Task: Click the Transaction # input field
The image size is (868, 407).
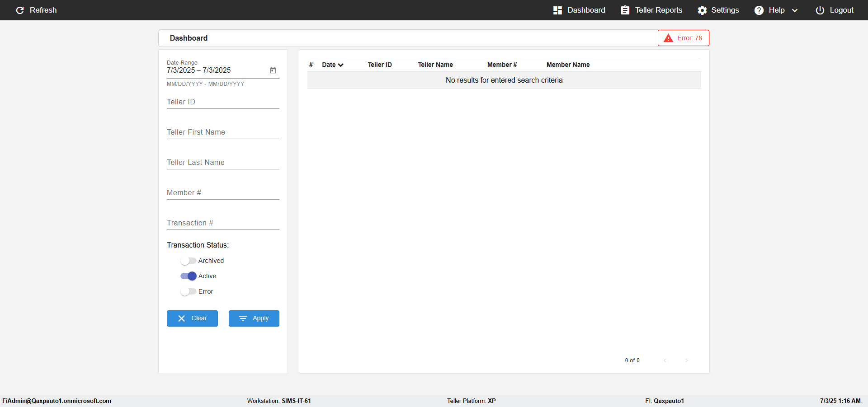Action: (223, 223)
